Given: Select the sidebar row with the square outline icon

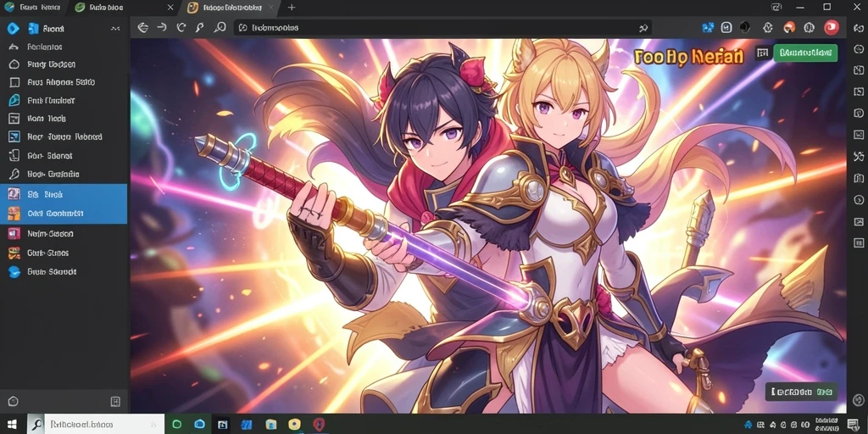Looking at the screenshot, I should coord(64,82).
